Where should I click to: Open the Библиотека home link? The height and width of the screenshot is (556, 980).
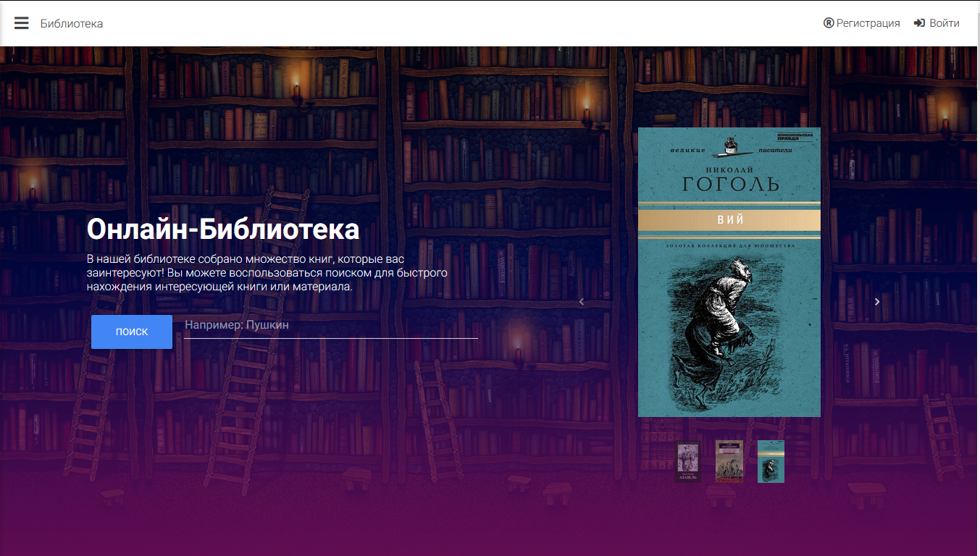point(72,23)
